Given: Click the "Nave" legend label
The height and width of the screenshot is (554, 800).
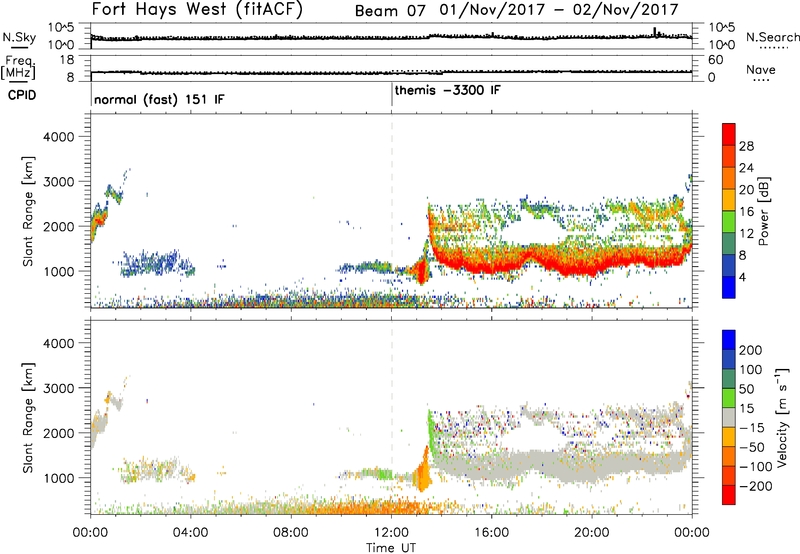Looking at the screenshot, I should [x=760, y=69].
